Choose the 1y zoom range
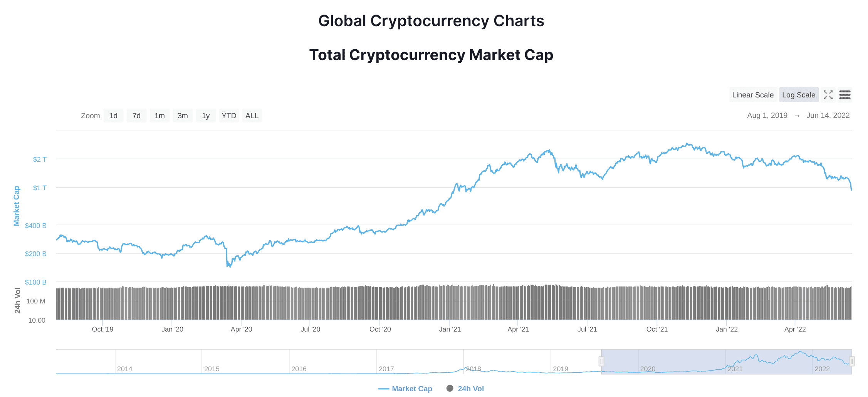The image size is (868, 397). [206, 116]
